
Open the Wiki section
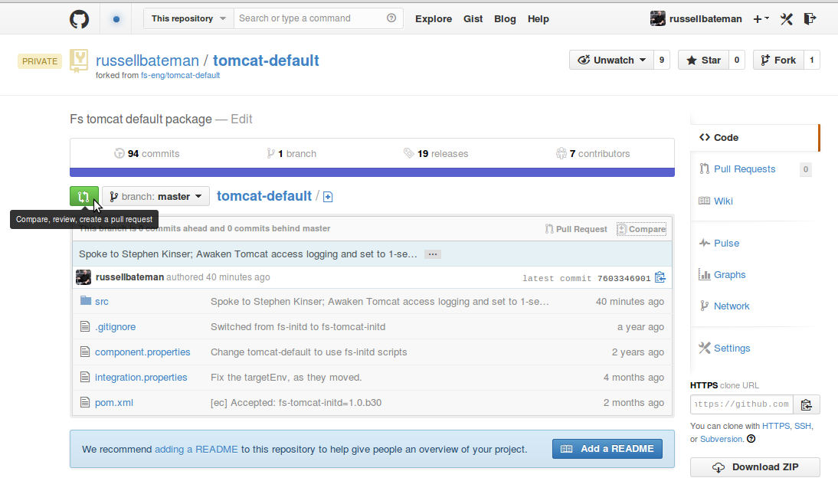click(723, 201)
